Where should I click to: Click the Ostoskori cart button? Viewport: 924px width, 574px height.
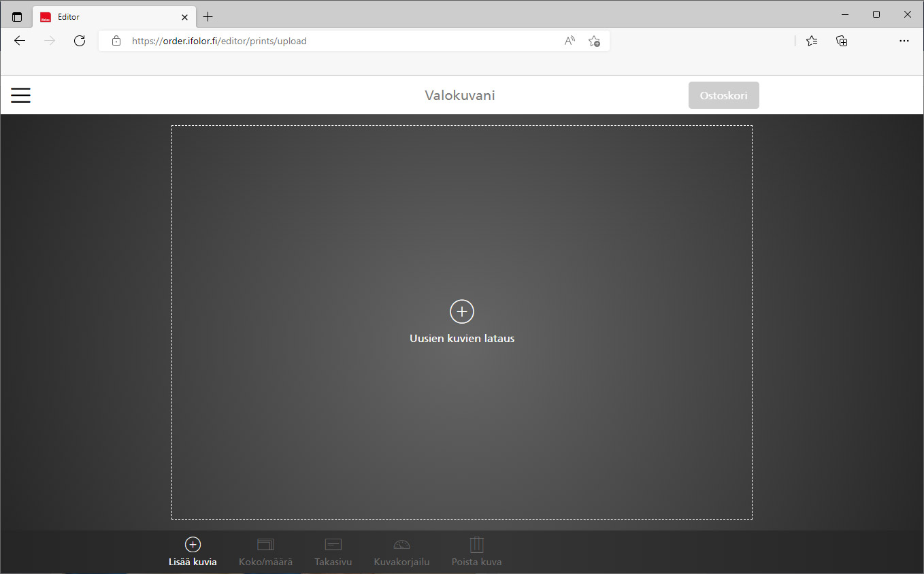(x=723, y=95)
